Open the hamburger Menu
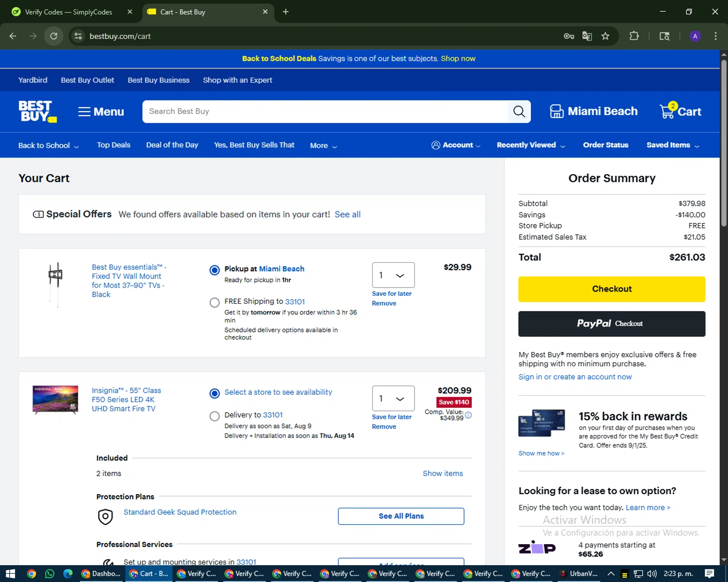The width and height of the screenshot is (728, 582). click(101, 112)
